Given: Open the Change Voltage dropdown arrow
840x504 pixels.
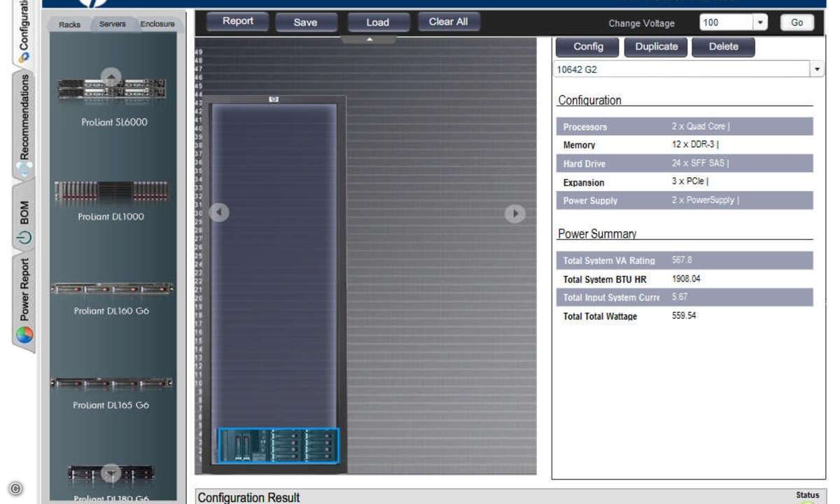Looking at the screenshot, I should pos(760,22).
